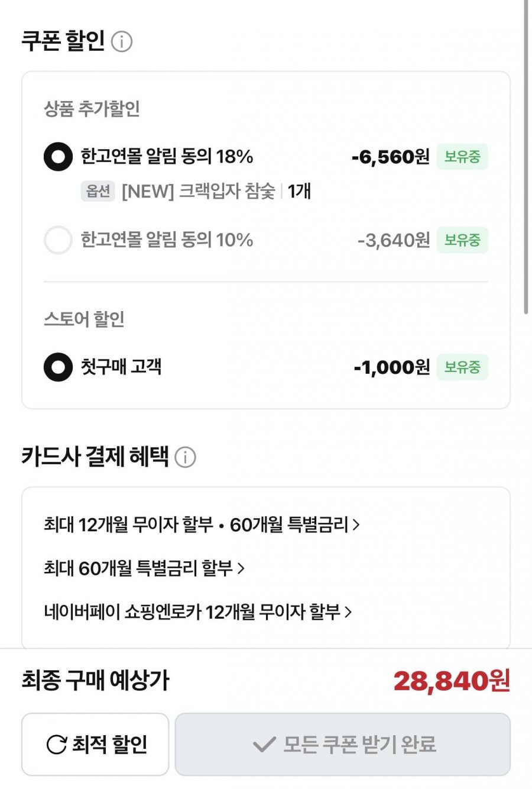Viewport: 532px width, 789px height.
Task: Click 보유중 badge next to the -6,560원 discount
Action: tap(462, 157)
